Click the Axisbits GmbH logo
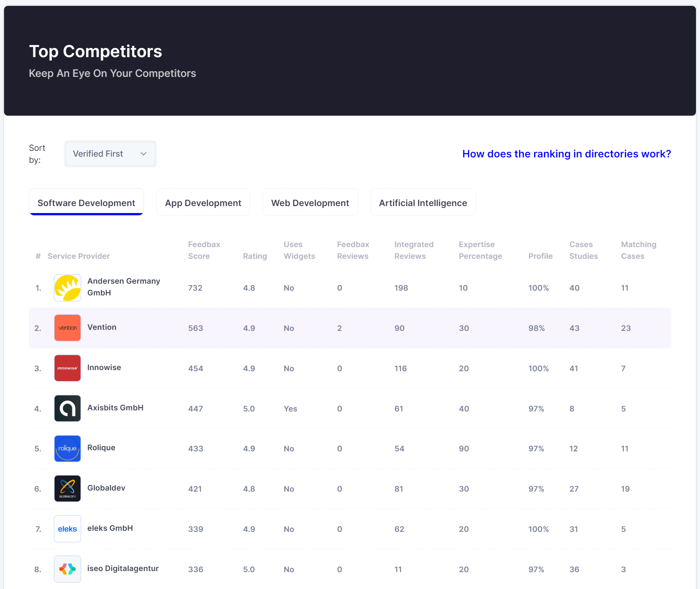Image resolution: width=700 pixels, height=589 pixels. pyautogui.click(x=67, y=409)
